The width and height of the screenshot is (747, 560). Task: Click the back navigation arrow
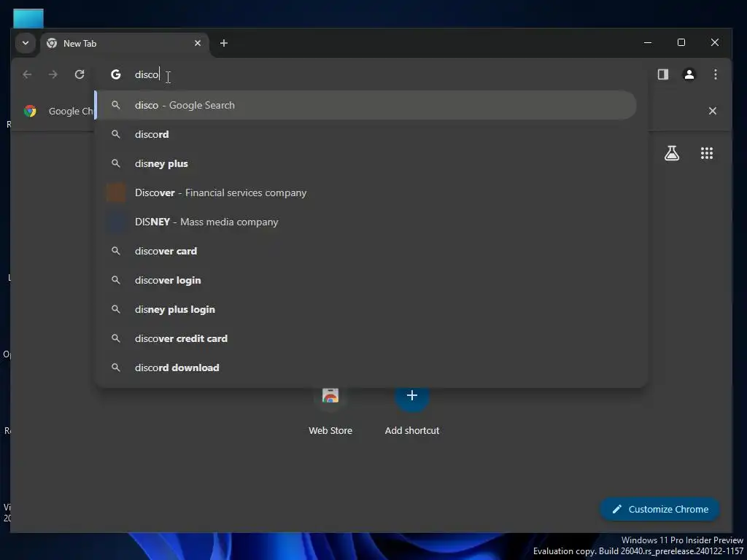tap(27, 75)
